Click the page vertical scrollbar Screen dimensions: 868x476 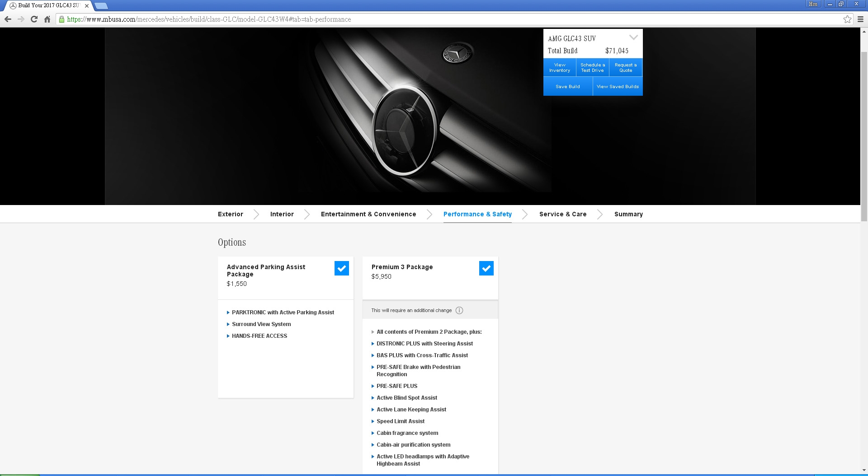click(864, 135)
